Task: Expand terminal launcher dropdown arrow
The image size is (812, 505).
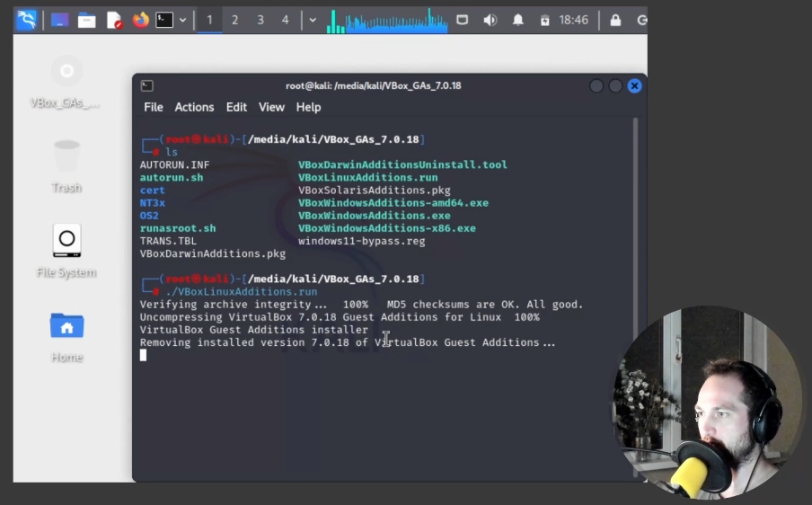Action: point(183,20)
